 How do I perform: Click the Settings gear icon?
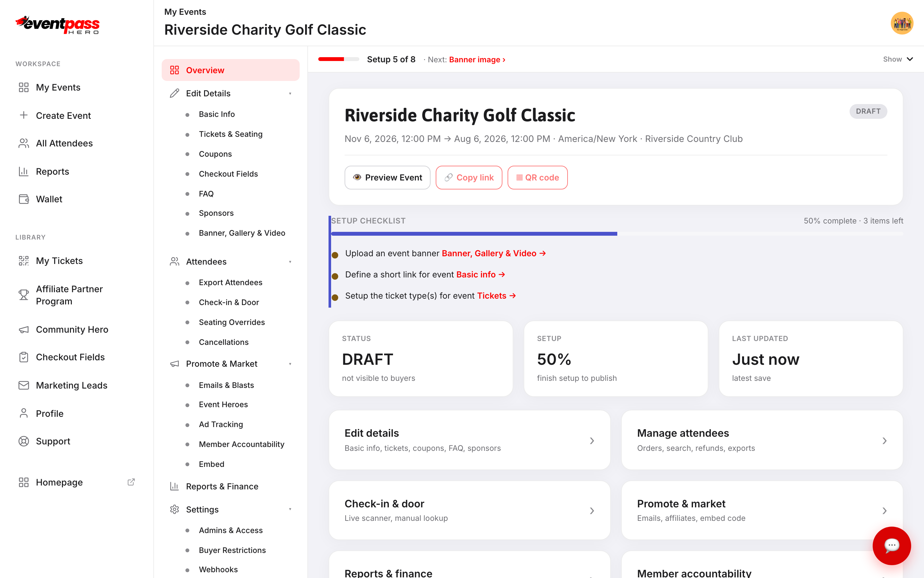click(x=175, y=509)
